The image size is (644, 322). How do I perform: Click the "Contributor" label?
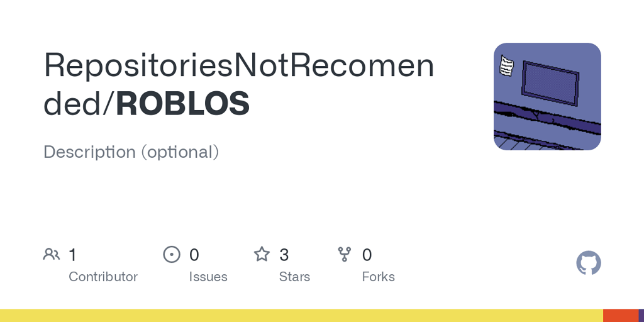(x=103, y=277)
